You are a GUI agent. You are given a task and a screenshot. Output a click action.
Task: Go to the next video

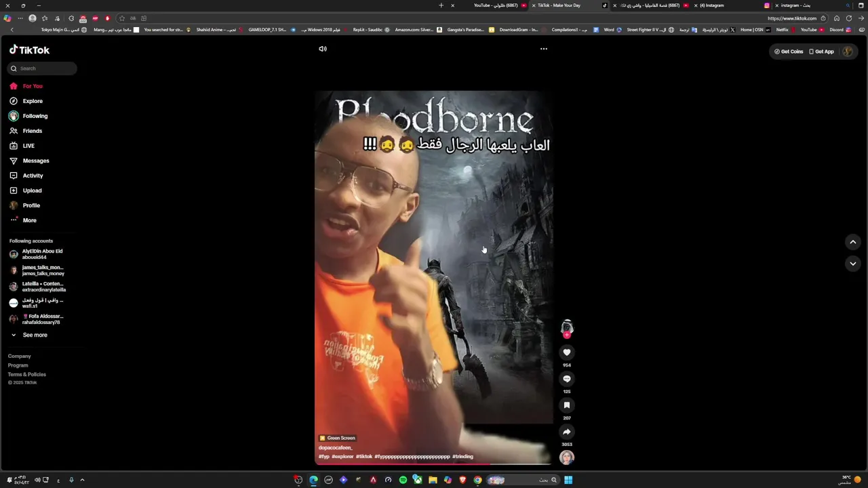853,264
